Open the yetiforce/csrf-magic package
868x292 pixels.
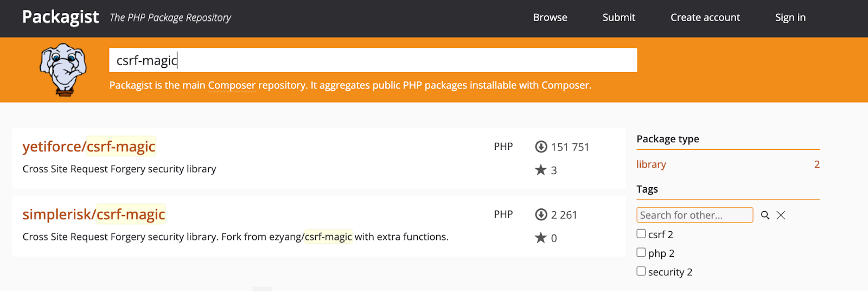89,147
